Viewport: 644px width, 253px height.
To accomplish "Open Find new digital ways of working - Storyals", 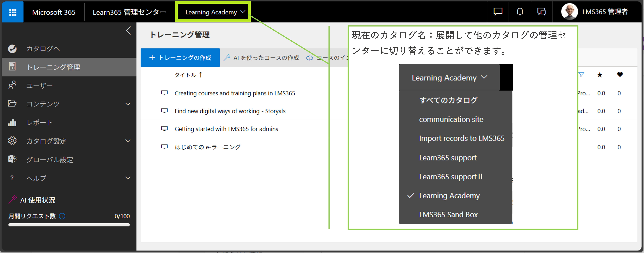I will (x=230, y=111).
